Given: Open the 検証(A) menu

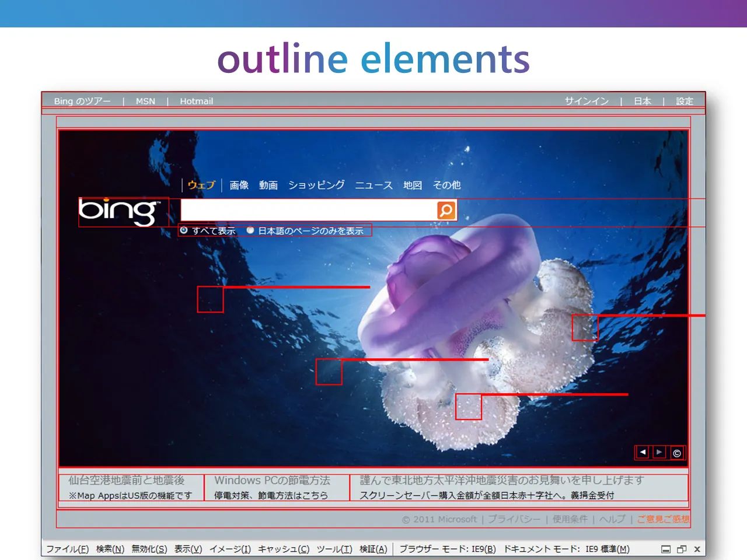Looking at the screenshot, I should pyautogui.click(x=373, y=549).
